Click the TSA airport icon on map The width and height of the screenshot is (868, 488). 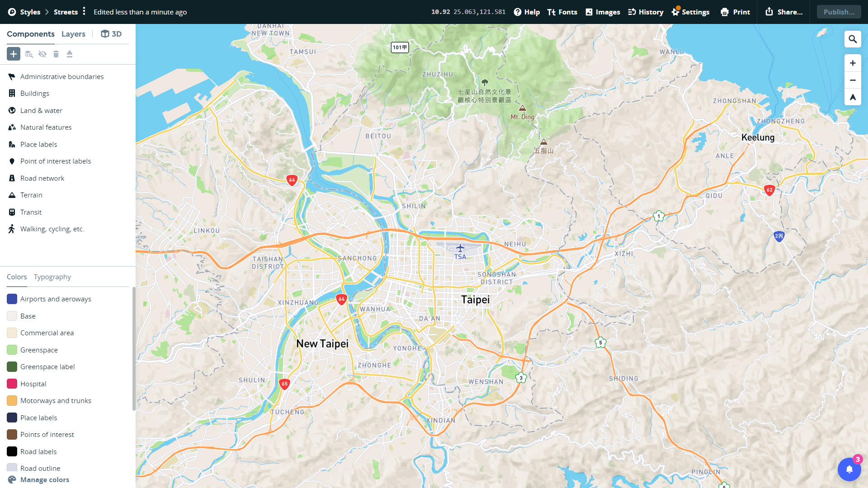click(460, 248)
